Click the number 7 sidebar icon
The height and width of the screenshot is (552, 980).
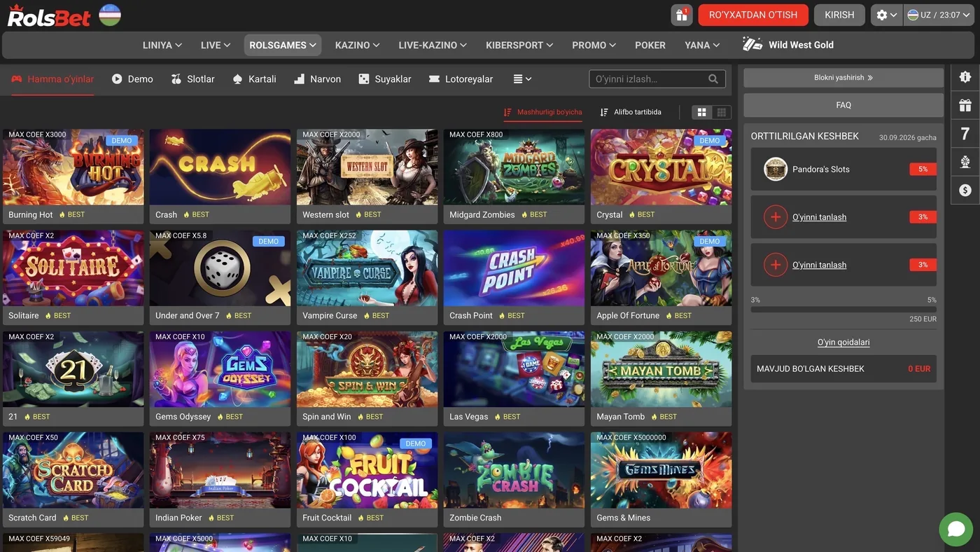tap(965, 134)
